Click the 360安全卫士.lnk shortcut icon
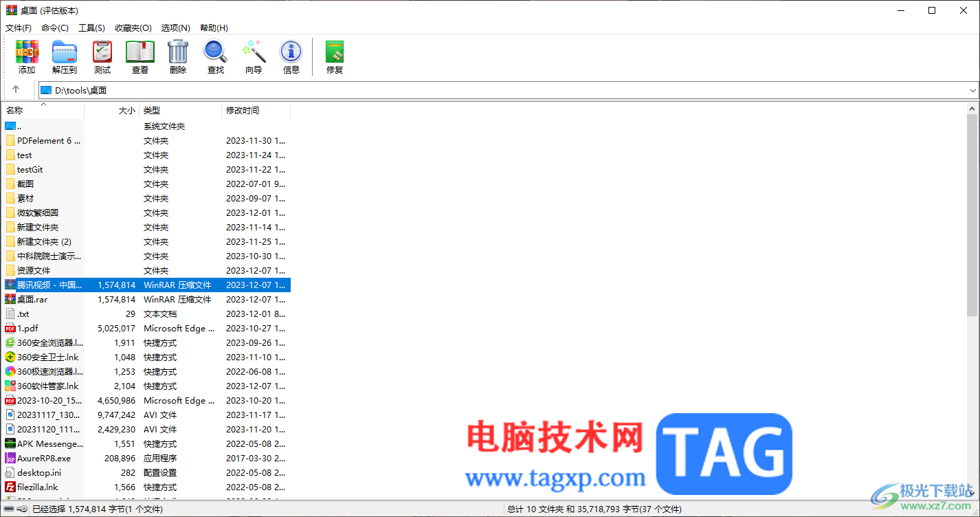The width and height of the screenshot is (980, 517). pos(10,357)
